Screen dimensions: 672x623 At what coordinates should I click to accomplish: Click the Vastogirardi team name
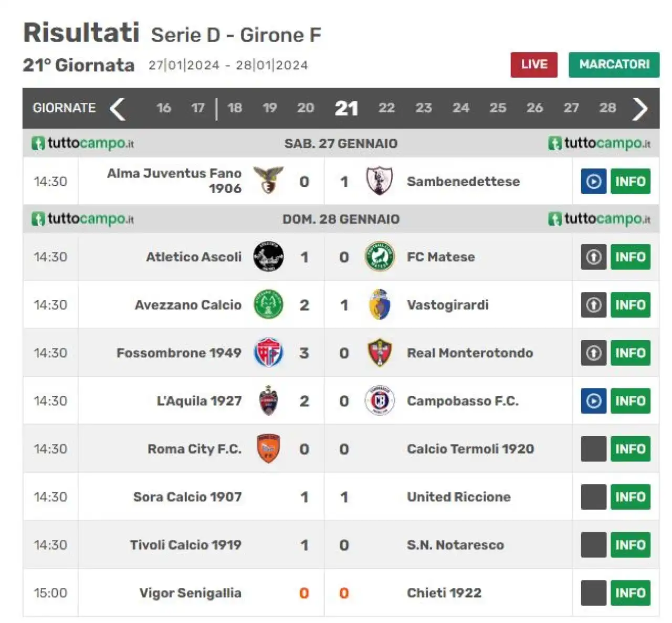click(448, 305)
